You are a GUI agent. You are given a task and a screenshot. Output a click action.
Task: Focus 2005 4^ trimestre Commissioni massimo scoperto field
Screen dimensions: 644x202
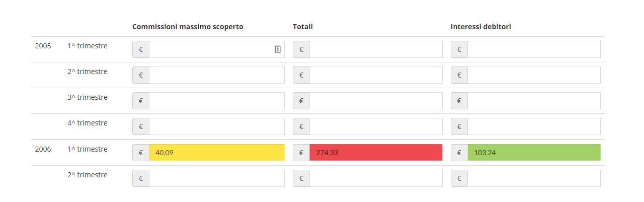click(217, 126)
